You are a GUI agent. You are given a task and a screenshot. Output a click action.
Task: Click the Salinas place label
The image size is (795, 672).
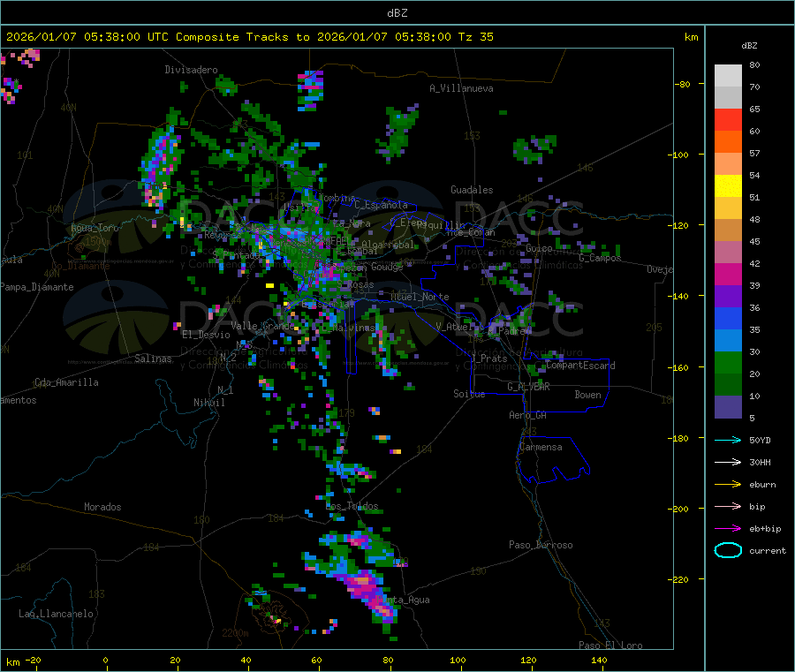coord(153,359)
